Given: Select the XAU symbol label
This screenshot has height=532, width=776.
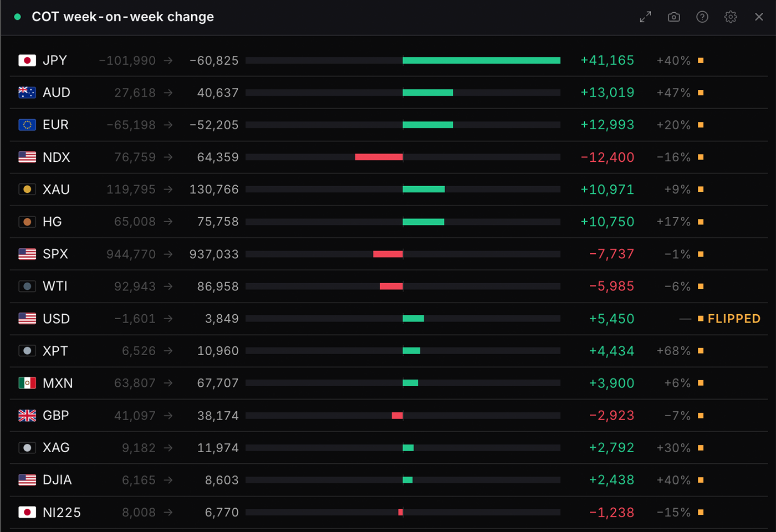Looking at the screenshot, I should (x=56, y=190).
